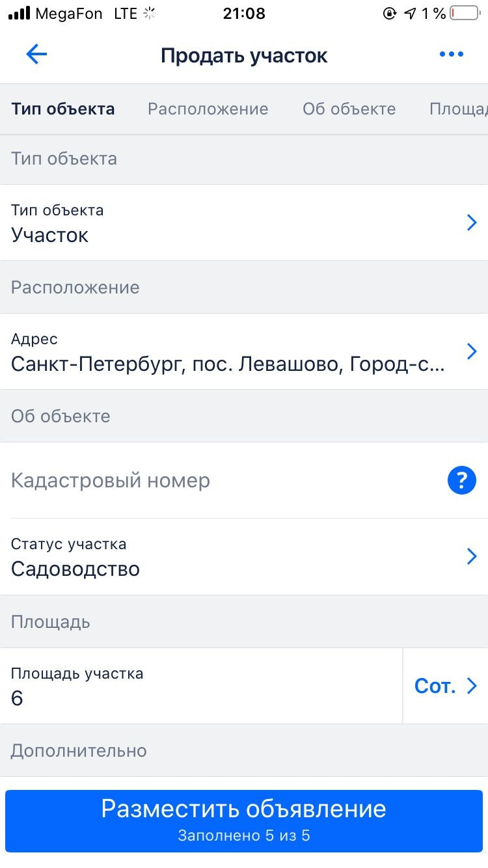
Task: Expand the Адрес row chevron
Action: coord(472,352)
